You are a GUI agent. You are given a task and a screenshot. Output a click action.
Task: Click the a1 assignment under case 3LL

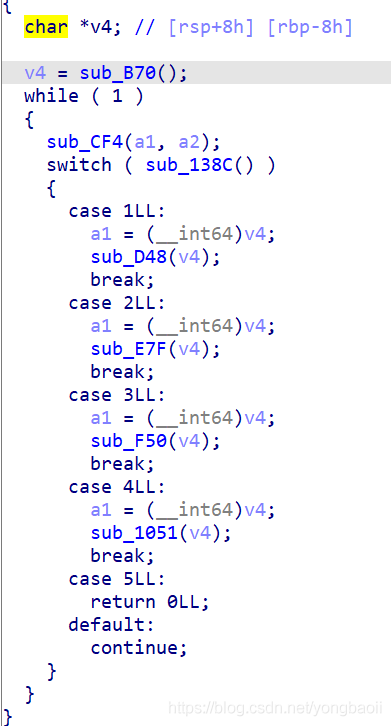pyautogui.click(x=183, y=419)
